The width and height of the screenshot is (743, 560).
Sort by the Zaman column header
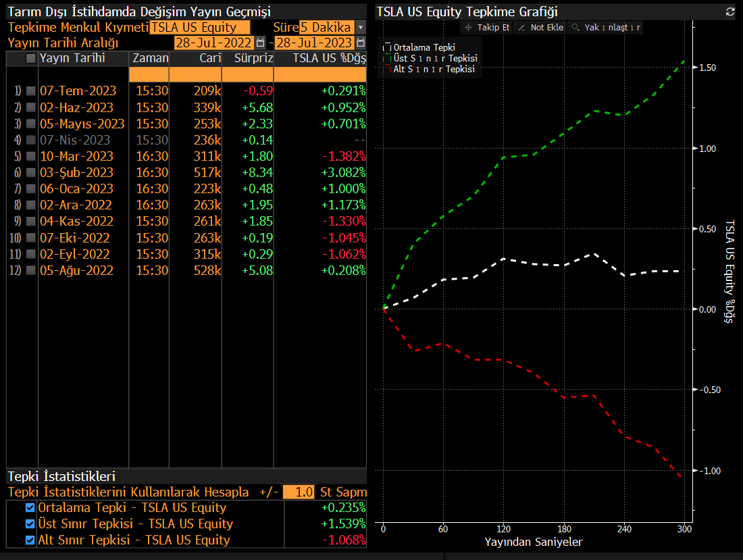(150, 58)
